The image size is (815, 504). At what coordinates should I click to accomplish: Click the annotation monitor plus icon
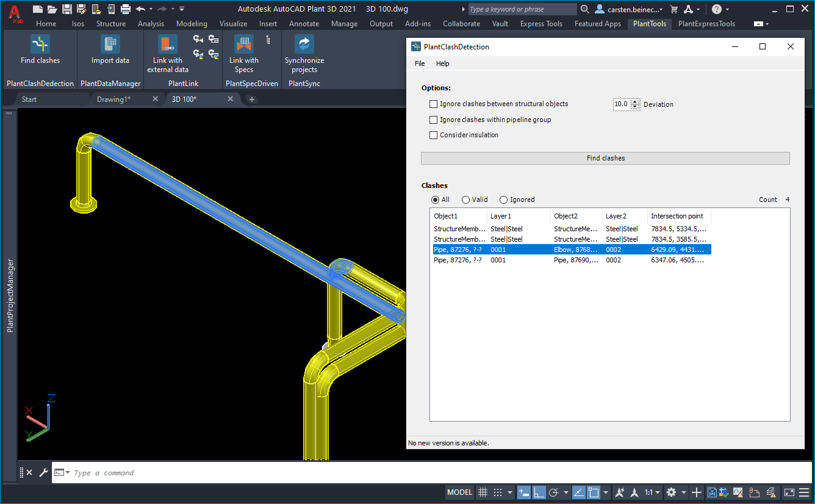click(696, 492)
